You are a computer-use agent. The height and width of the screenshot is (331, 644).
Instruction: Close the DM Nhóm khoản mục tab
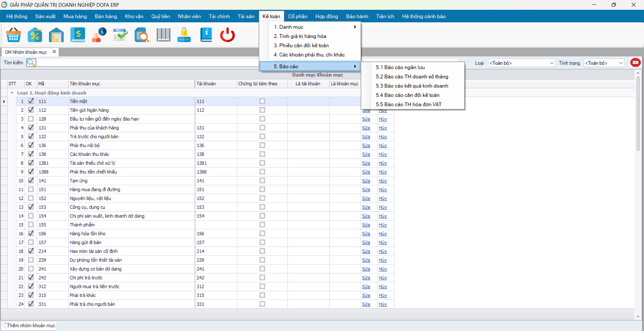(54, 52)
